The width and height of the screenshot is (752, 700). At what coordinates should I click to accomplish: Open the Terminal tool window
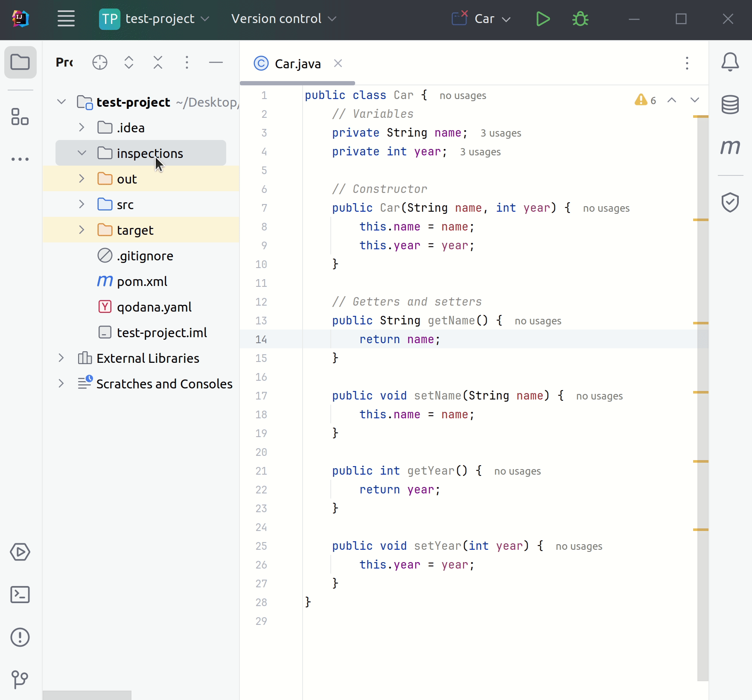(20, 595)
